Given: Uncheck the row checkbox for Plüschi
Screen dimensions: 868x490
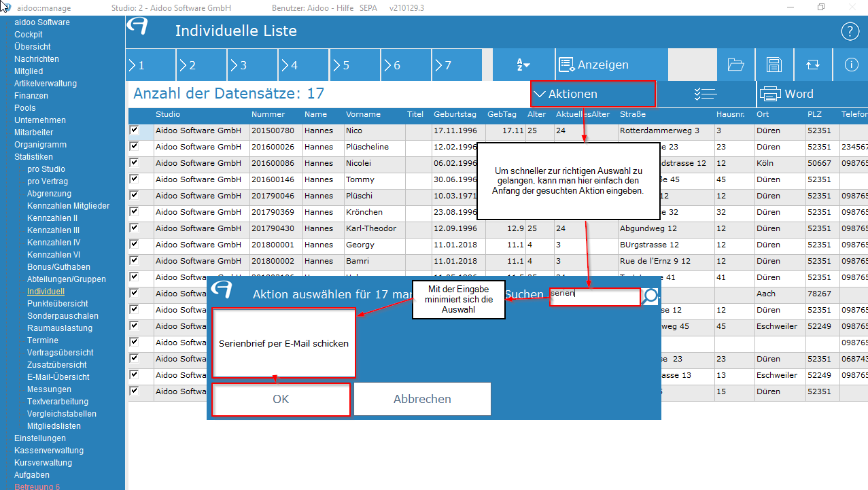Looking at the screenshot, I should coord(135,195).
